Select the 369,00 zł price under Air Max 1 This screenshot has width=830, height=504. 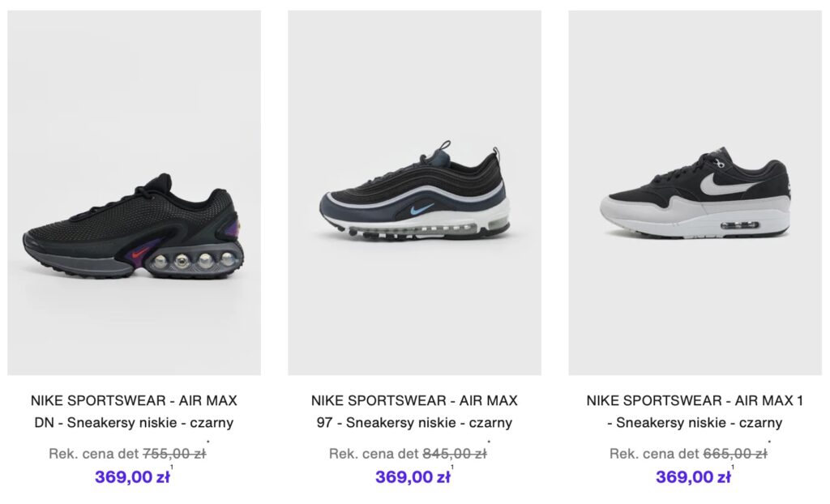click(x=692, y=477)
